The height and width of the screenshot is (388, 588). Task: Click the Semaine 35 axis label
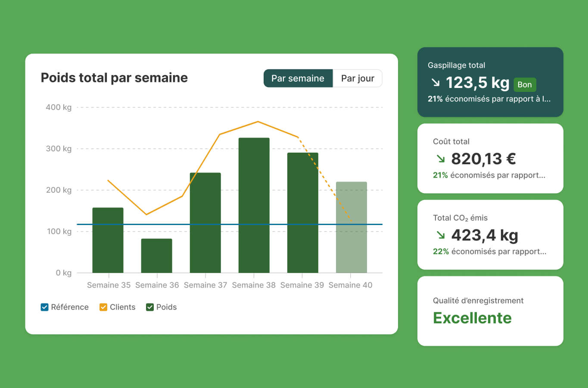click(x=109, y=285)
